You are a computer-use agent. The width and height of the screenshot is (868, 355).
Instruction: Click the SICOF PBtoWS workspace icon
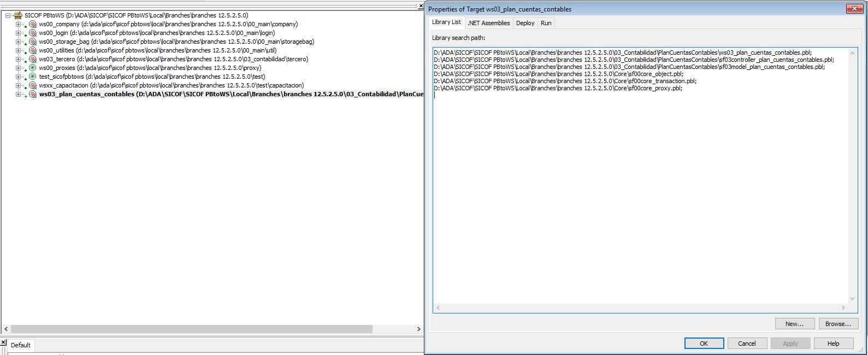click(x=18, y=15)
